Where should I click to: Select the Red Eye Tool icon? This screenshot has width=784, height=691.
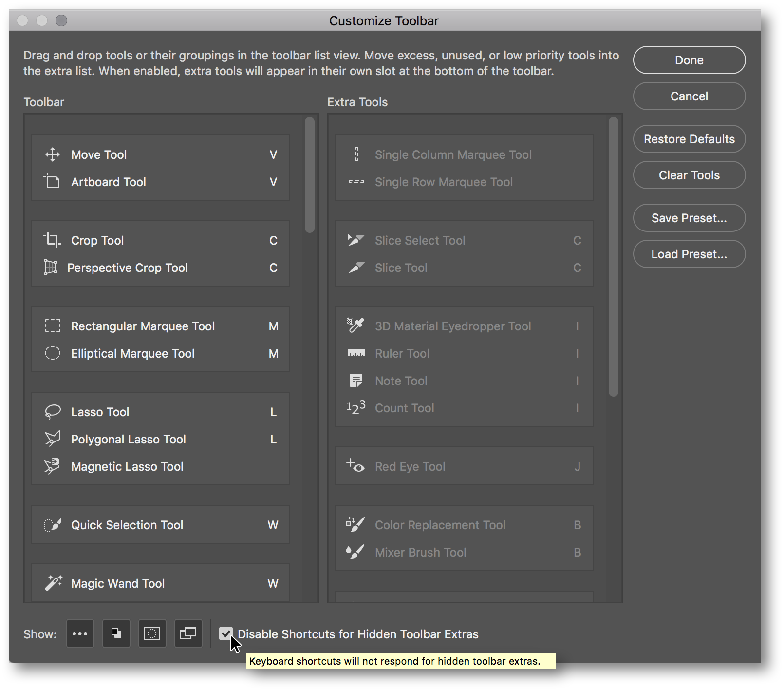(356, 466)
